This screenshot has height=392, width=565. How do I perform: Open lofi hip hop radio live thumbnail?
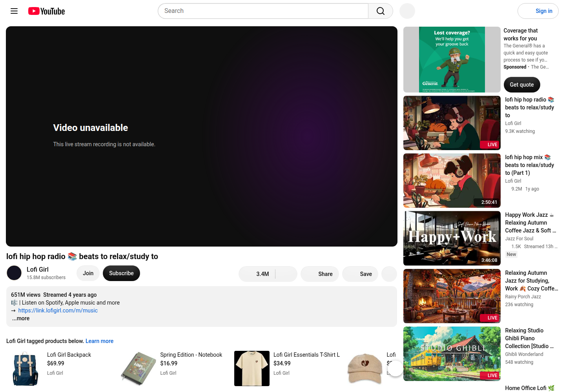(x=452, y=123)
